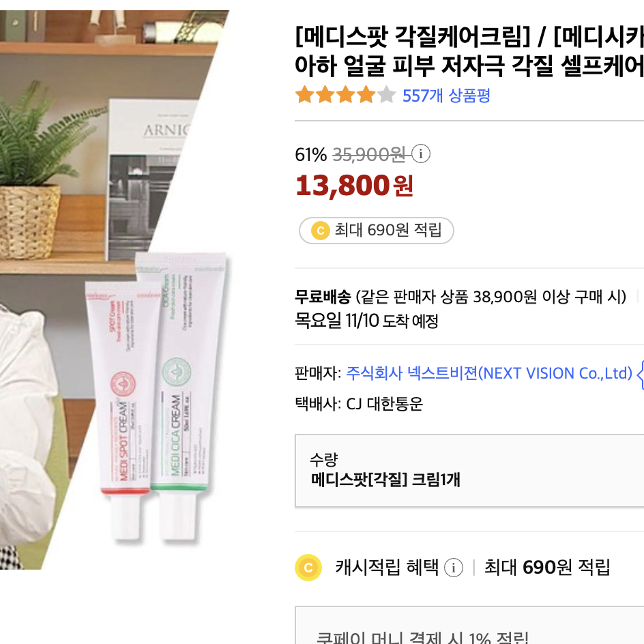The image size is (644, 644).
Task: Click the 목요일 11/10 도착 예정 delivery date
Action: [x=366, y=321]
